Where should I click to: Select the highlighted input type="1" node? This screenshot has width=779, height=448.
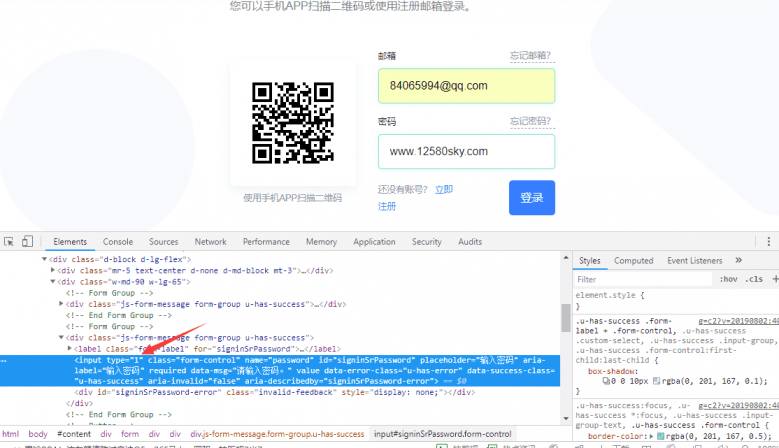[280, 371]
